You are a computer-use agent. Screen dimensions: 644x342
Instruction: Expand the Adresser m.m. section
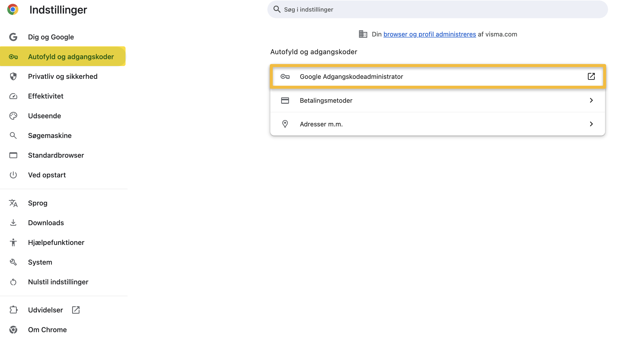[x=591, y=124]
